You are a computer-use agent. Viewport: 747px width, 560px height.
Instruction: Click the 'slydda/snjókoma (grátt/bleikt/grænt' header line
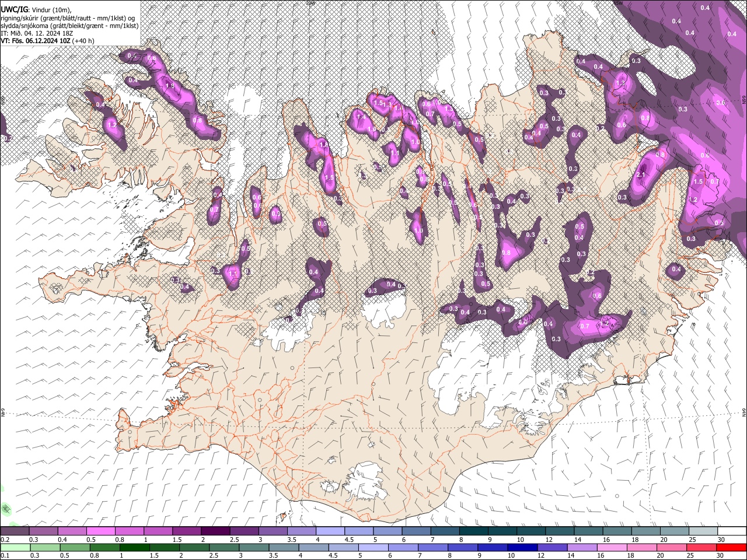(x=69, y=26)
